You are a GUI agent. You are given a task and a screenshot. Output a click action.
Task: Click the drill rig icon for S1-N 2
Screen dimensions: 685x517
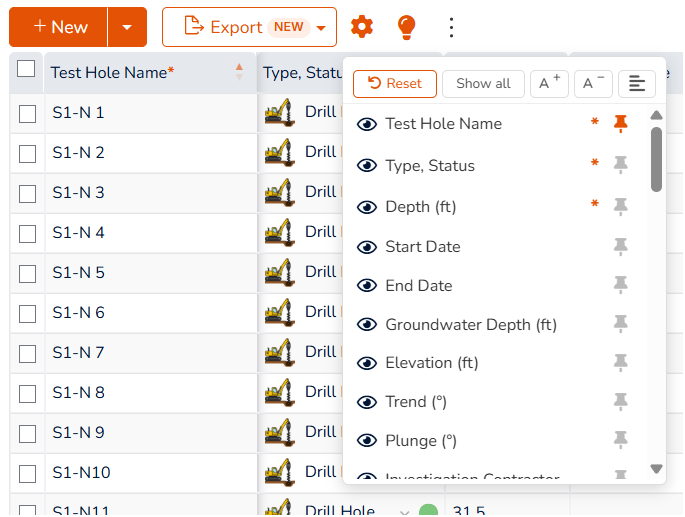click(x=280, y=153)
